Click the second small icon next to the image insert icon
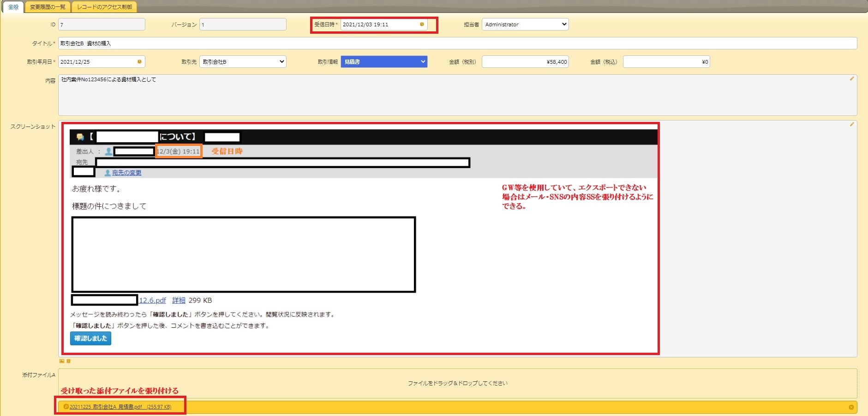This screenshot has width=868, height=416. click(x=68, y=361)
